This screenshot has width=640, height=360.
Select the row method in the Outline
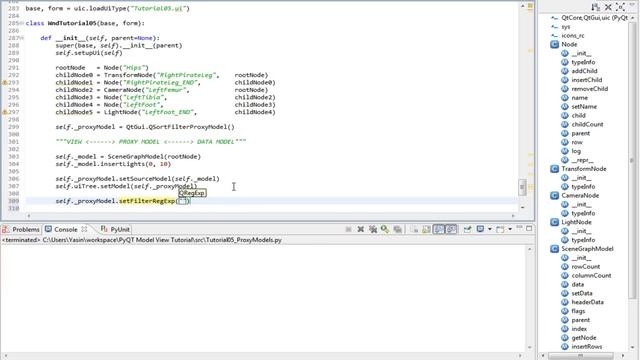click(x=577, y=142)
